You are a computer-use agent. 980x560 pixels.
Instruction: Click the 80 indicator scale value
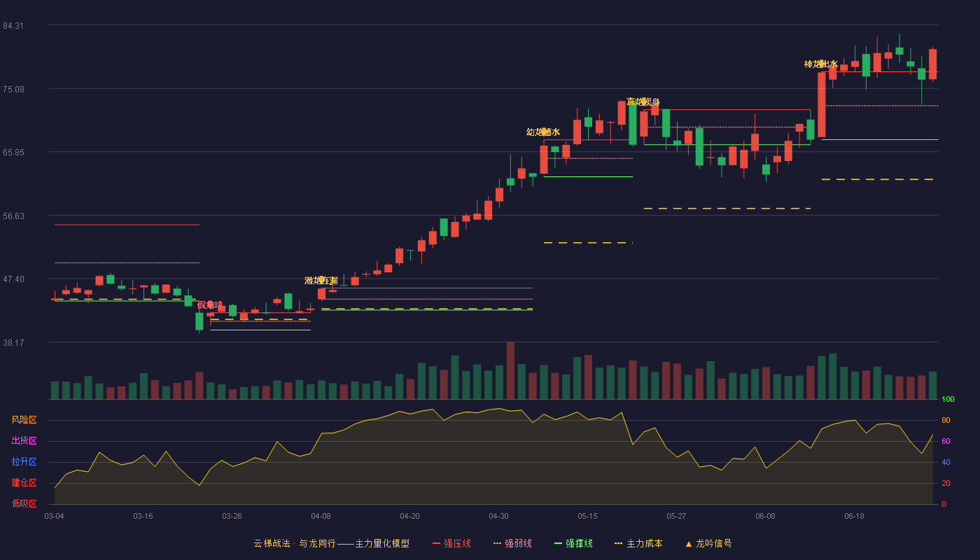[x=946, y=421]
